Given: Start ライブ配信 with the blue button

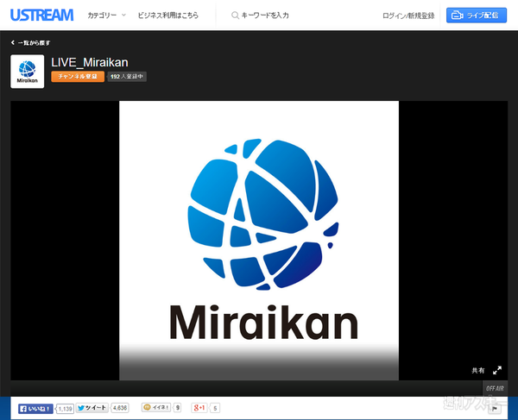Looking at the screenshot, I should point(477,16).
